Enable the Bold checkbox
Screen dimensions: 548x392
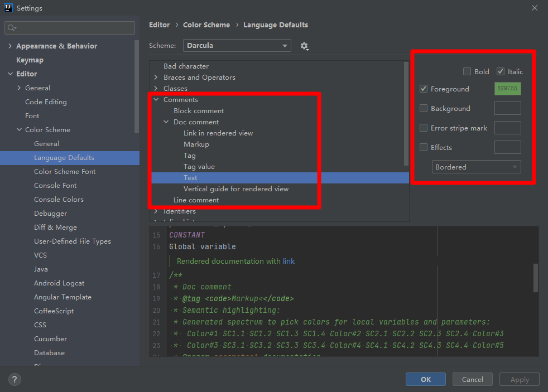[467, 71]
